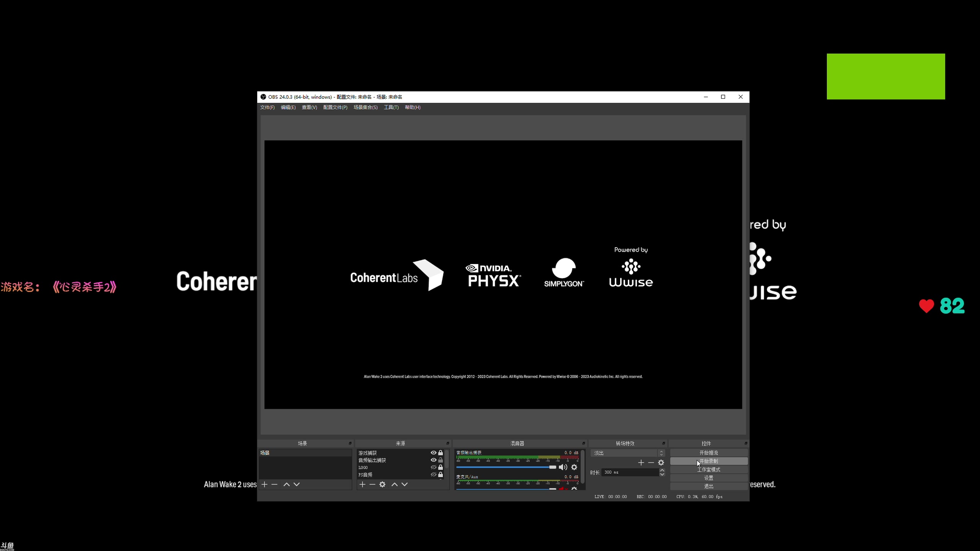
Task: Select the LOGO source row
Action: click(401, 467)
